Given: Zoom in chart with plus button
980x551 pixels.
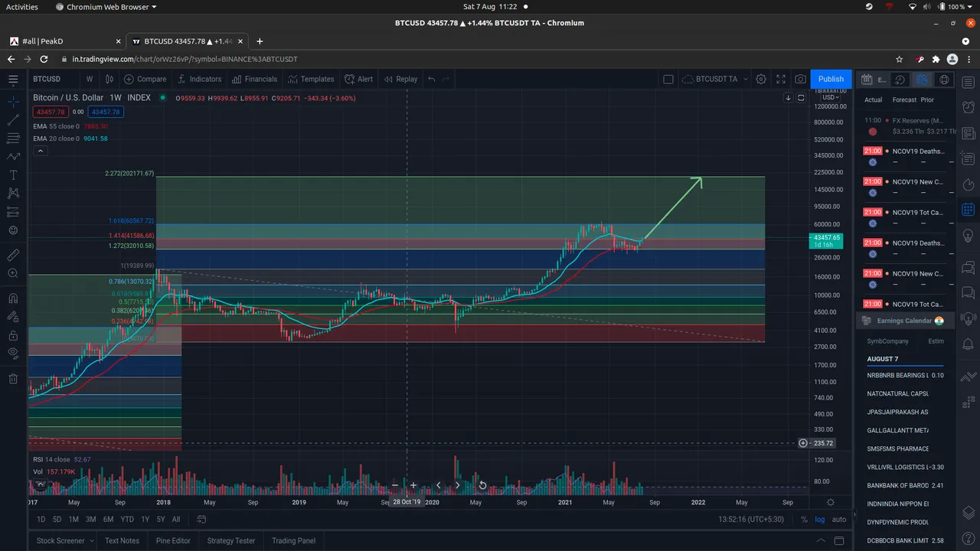Looking at the screenshot, I should (413, 485).
